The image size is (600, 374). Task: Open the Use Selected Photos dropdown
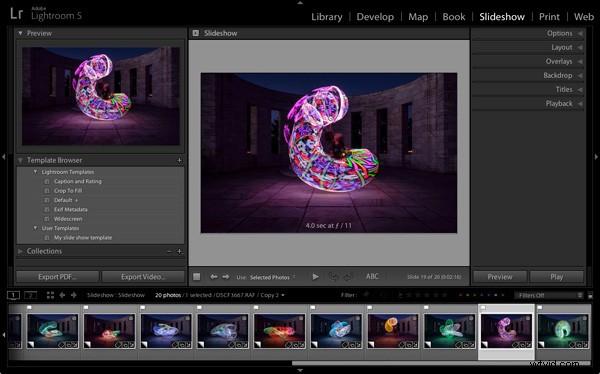[x=272, y=277]
